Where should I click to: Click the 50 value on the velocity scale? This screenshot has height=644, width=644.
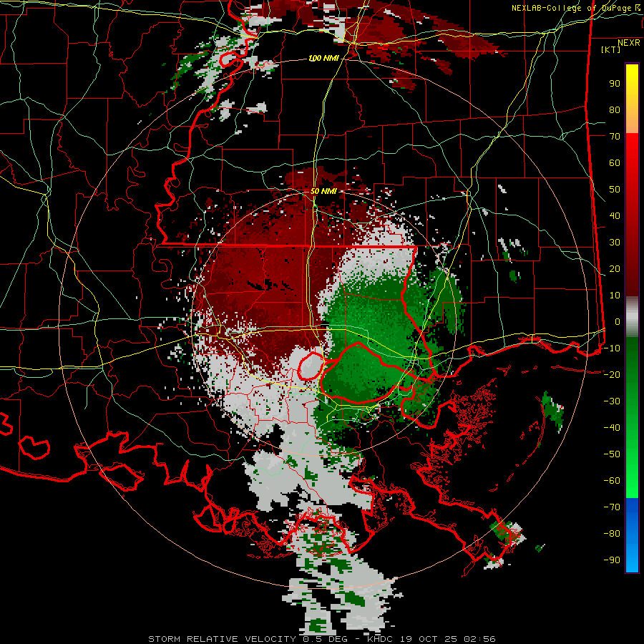[x=615, y=190]
